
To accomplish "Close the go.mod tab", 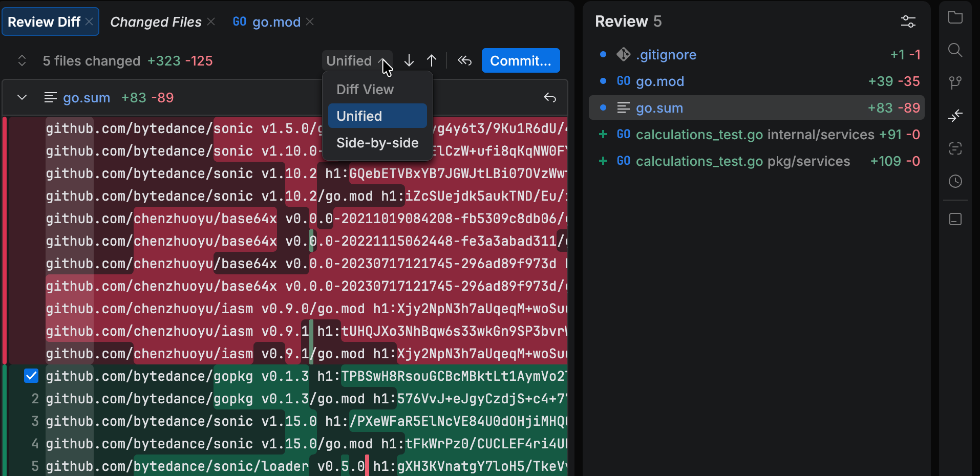I will [310, 21].
